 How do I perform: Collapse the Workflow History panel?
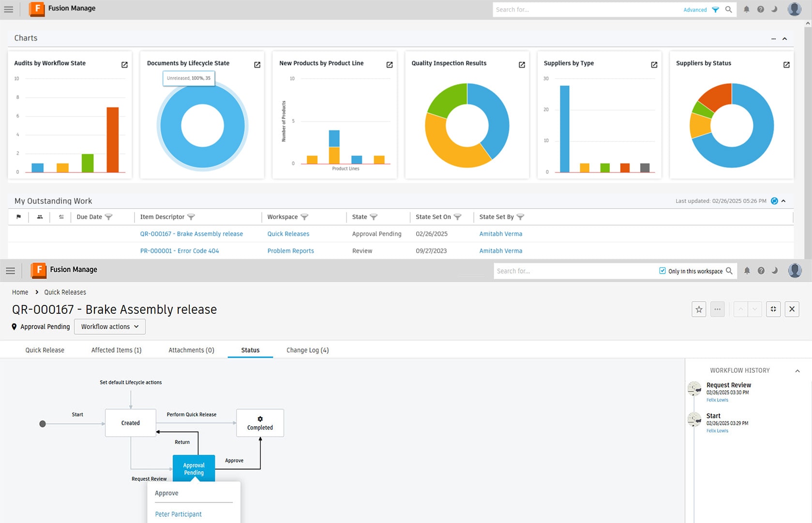[797, 371]
